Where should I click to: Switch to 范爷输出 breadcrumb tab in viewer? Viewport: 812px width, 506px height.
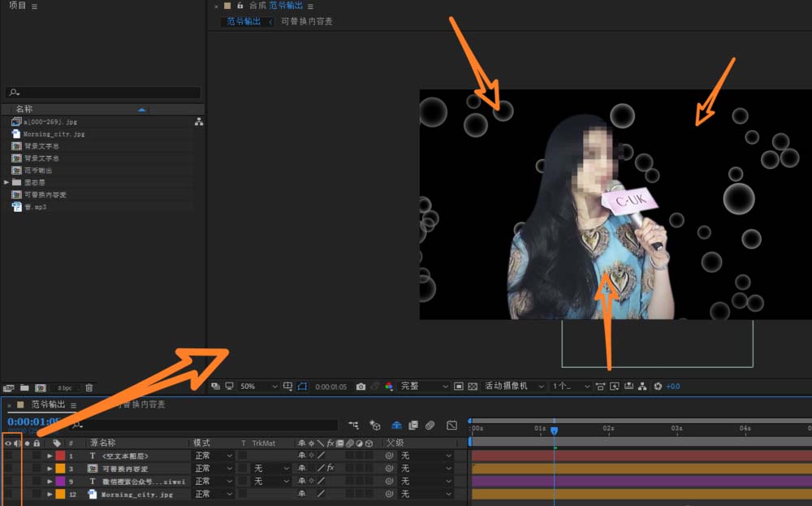click(244, 21)
